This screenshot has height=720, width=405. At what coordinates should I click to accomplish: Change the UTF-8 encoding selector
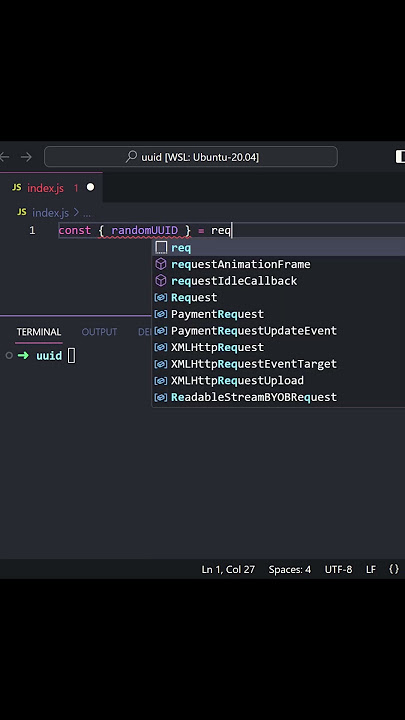point(338,569)
